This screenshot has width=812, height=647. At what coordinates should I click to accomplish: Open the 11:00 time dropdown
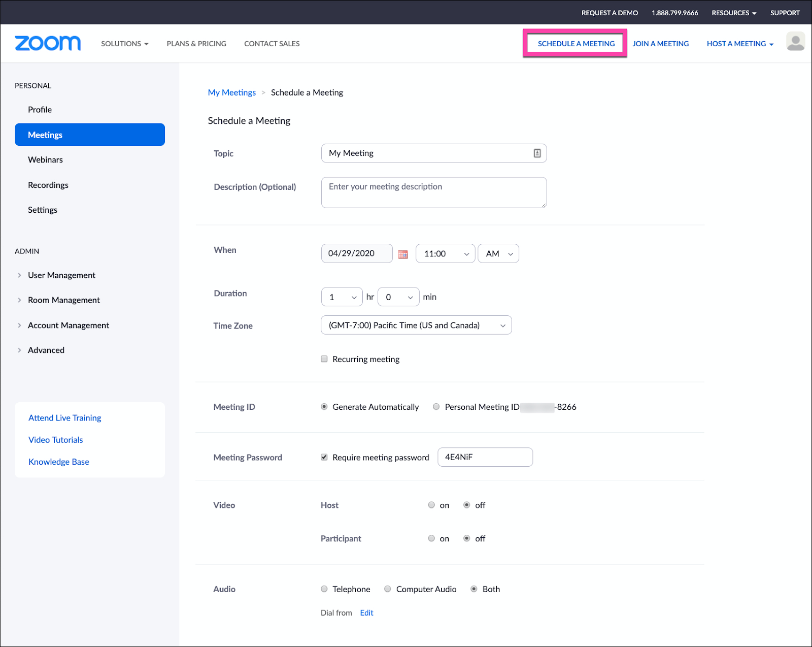coord(446,253)
